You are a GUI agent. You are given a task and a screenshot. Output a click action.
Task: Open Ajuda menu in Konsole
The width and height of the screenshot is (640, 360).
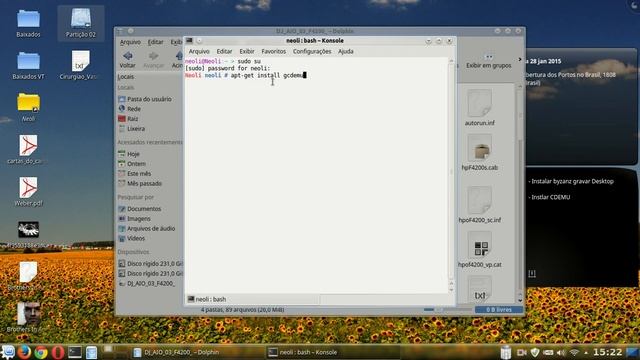[346, 51]
